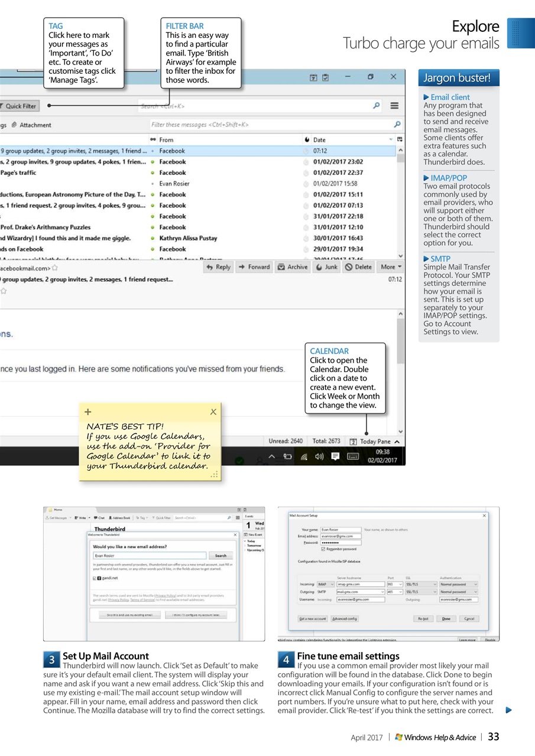This screenshot has height=756, width=535.
Task: Collapse the Today Pane with its chevron
Action: pyautogui.click(x=397, y=441)
